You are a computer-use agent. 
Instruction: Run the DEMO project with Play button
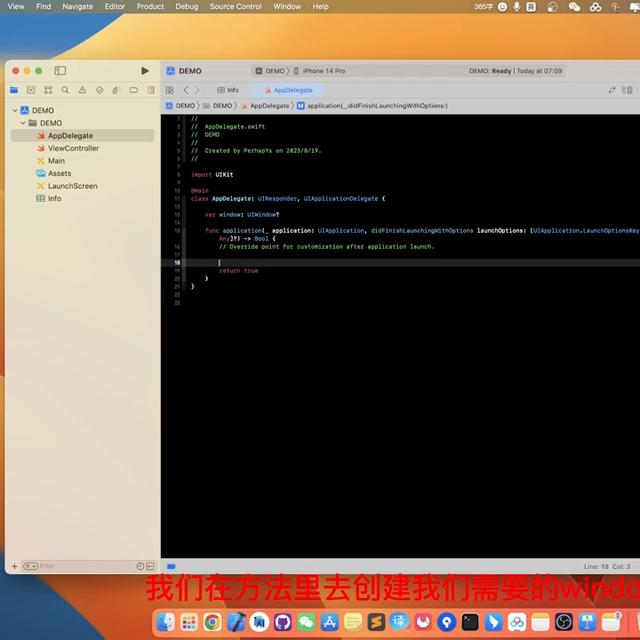click(144, 71)
